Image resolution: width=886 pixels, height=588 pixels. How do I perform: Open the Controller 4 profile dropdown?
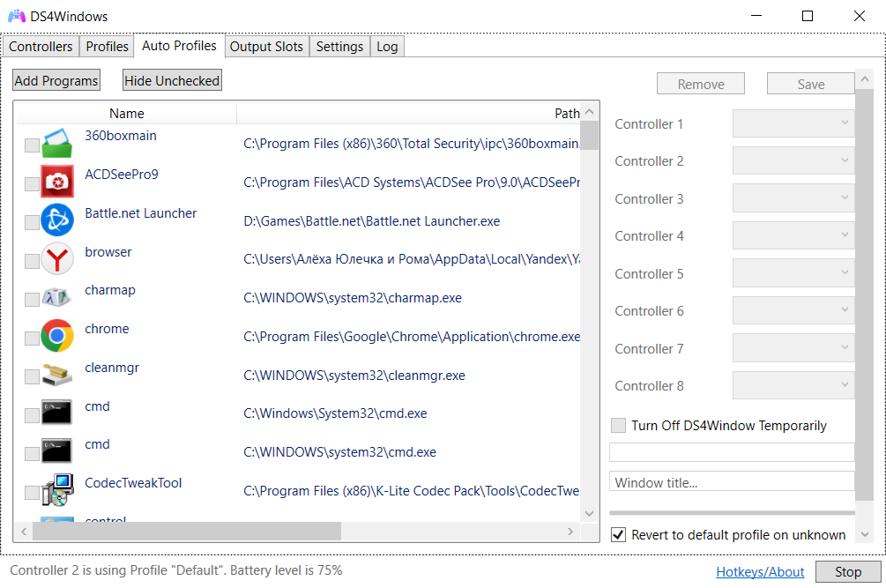(x=793, y=235)
